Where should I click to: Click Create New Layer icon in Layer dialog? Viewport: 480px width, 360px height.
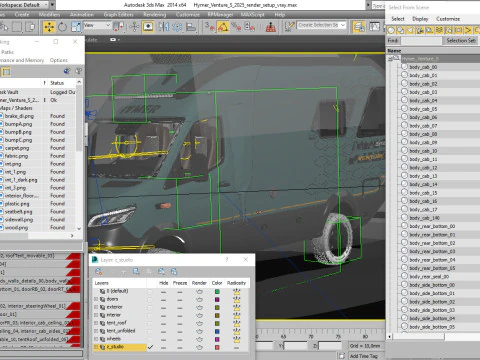(98, 271)
